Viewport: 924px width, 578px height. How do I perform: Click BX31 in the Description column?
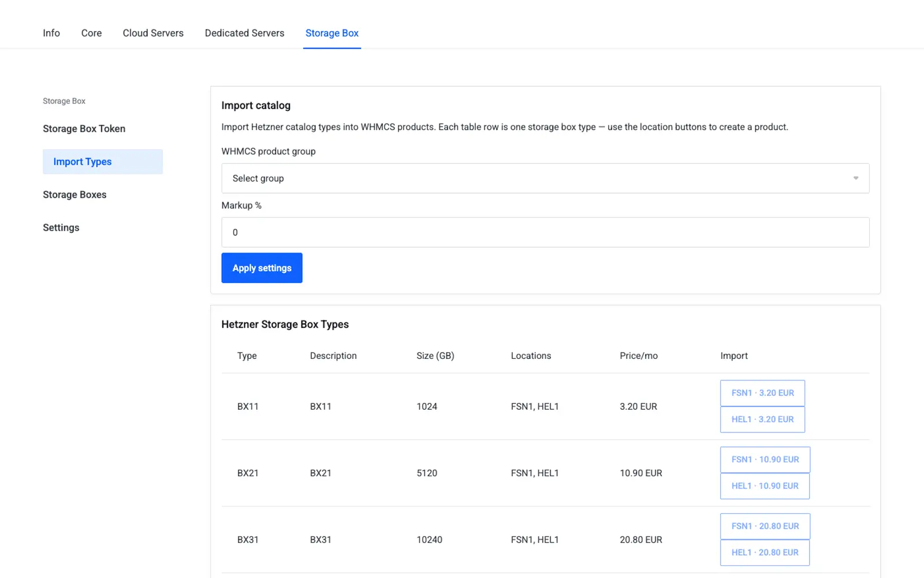click(x=321, y=539)
